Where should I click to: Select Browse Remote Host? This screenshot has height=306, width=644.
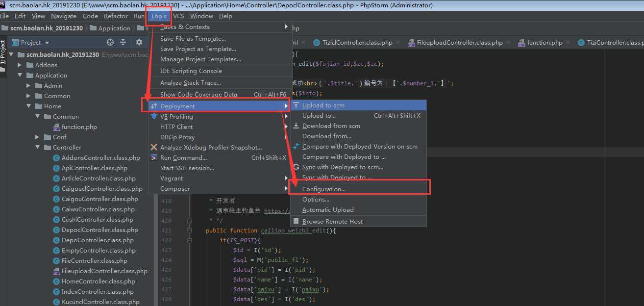point(358,222)
